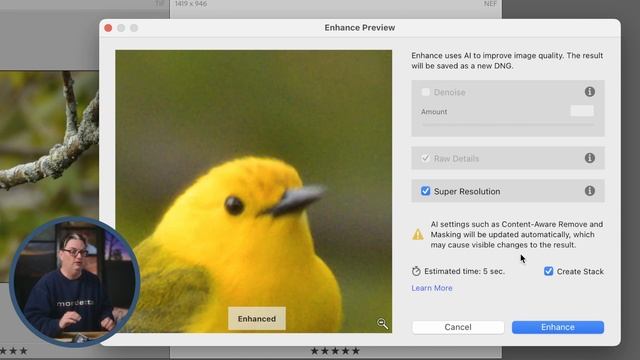Click the estimated time stopwatch icon
Viewport: 640px width, 360px height.
[416, 271]
